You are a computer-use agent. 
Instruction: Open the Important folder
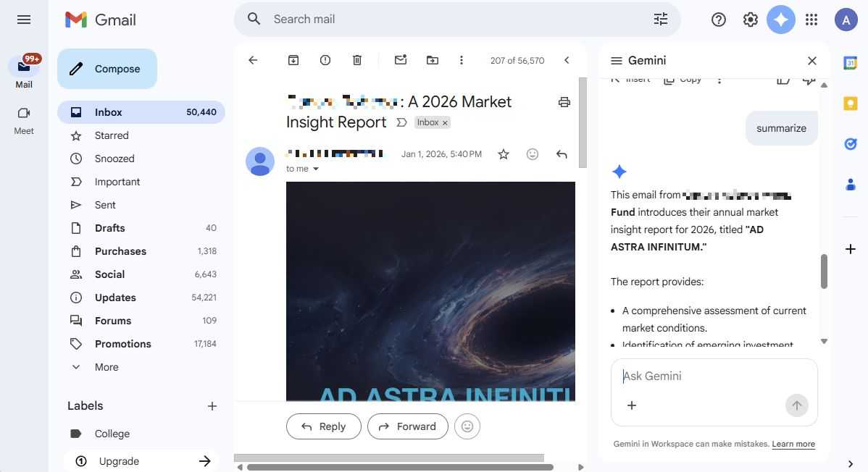(141, 182)
